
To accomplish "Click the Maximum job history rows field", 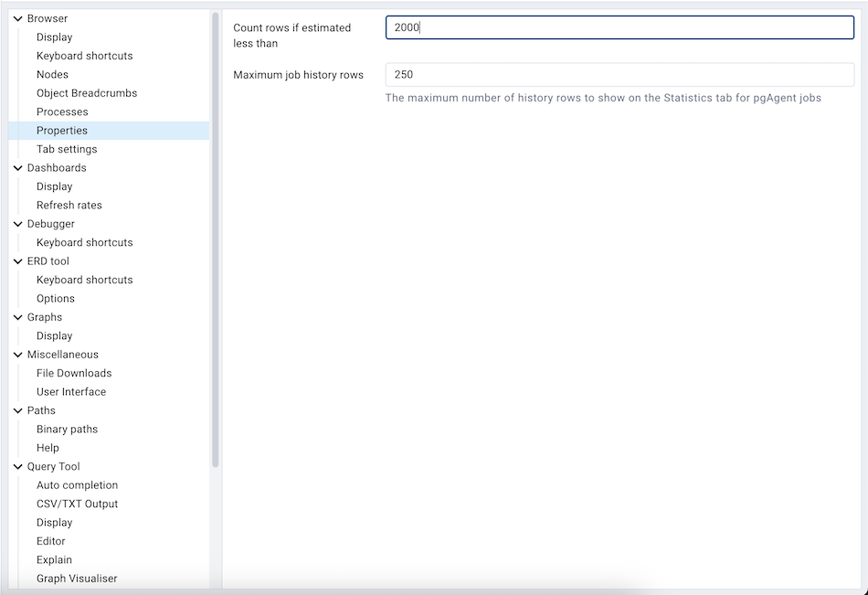I will click(x=619, y=74).
